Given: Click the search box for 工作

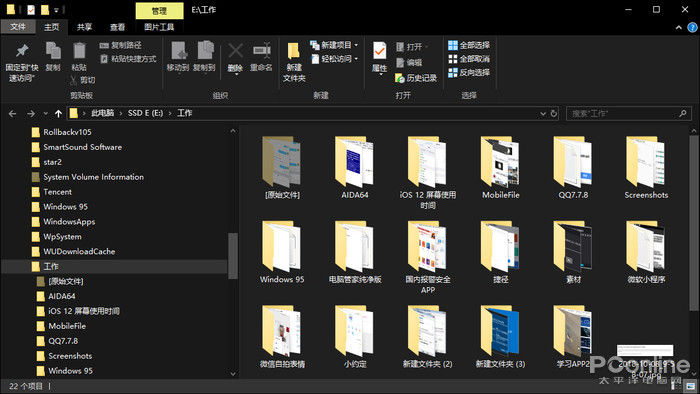Looking at the screenshot, I should coord(629,113).
